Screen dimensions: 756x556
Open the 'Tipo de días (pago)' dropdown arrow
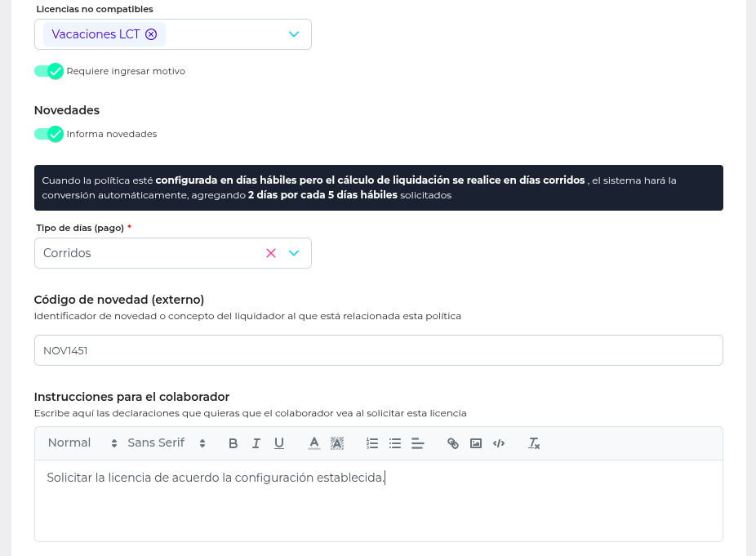coord(294,253)
